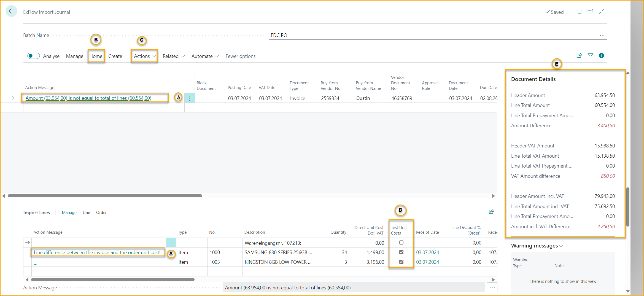The image size is (644, 296).
Task: Click the journal horizontal scrollbar thumb
Action: [105, 196]
